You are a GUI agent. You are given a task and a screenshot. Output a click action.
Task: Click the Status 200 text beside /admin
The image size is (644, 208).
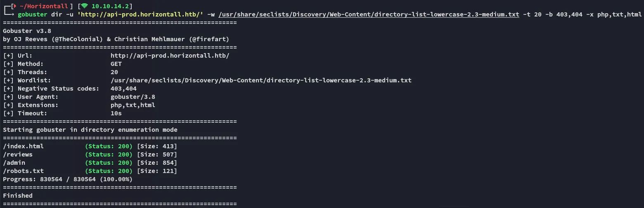click(109, 163)
